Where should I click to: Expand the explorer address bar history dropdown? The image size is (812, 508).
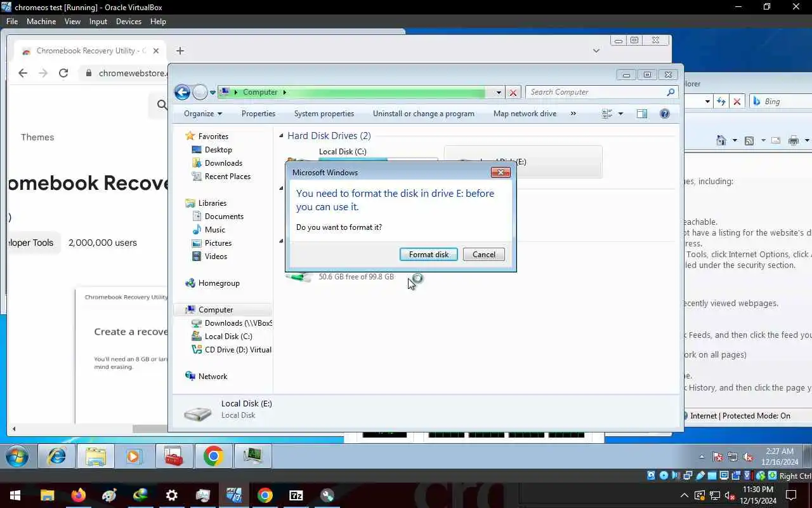pyautogui.click(x=499, y=93)
